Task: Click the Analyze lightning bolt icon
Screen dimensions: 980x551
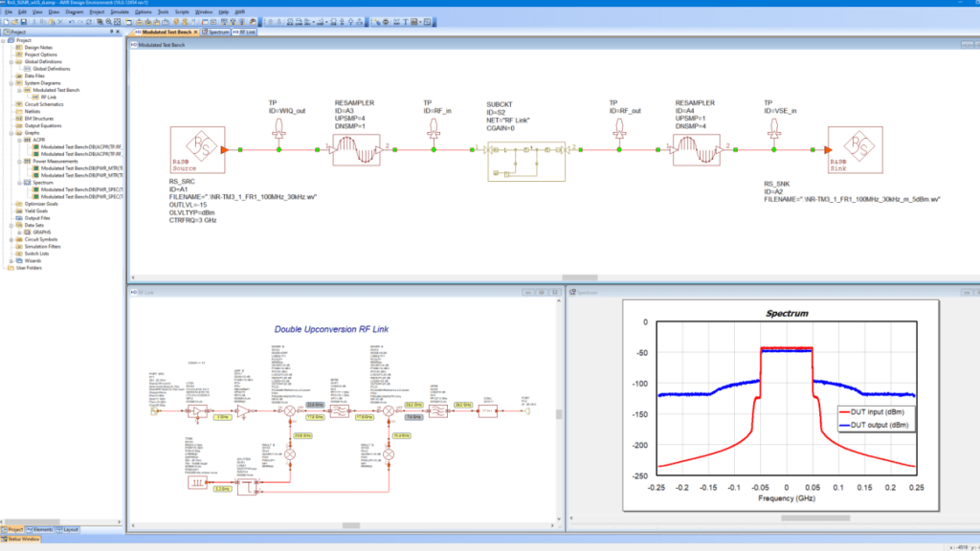Action: click(x=176, y=22)
